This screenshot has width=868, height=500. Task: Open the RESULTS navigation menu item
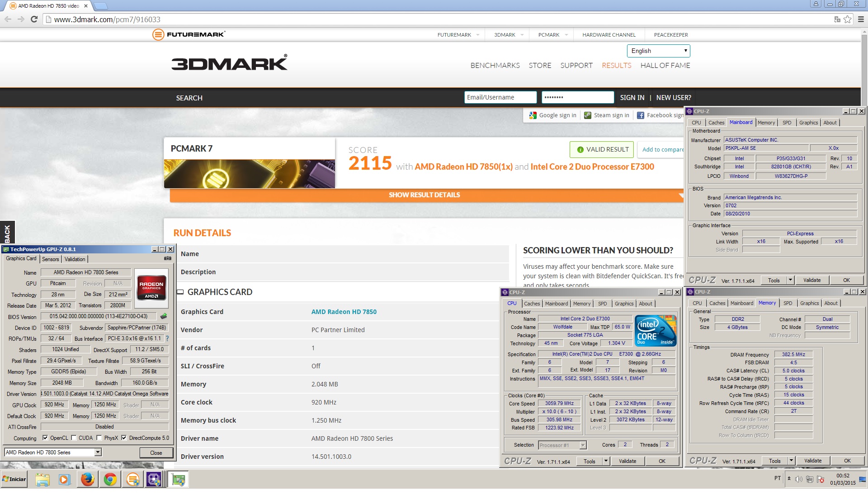click(x=616, y=65)
